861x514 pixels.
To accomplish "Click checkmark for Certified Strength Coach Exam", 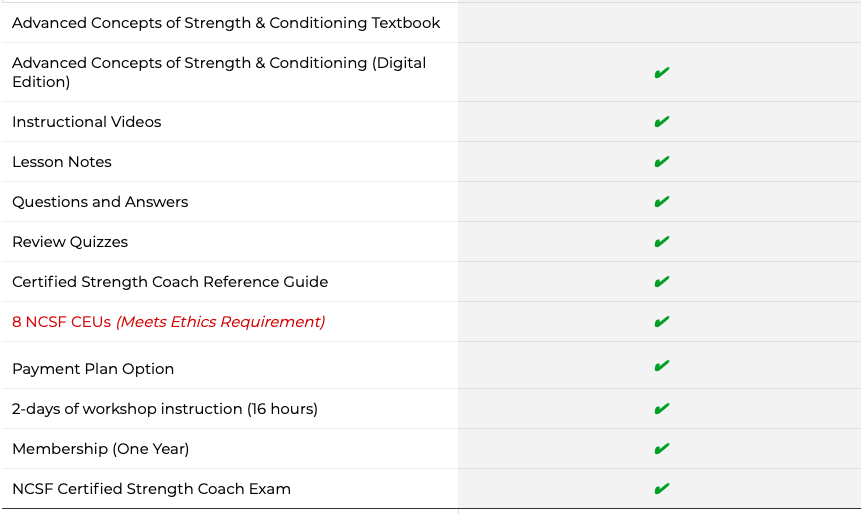I will point(661,489).
